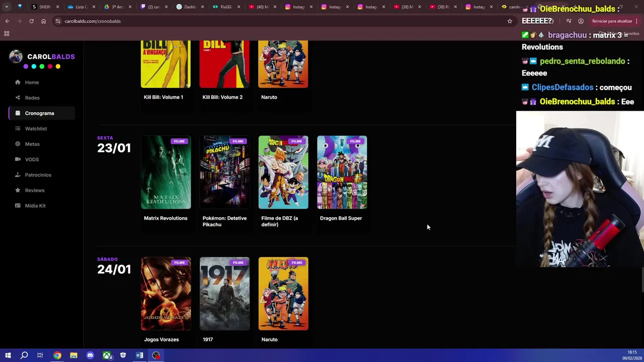Open the Xbox app from the taskbar
The height and width of the screenshot is (362, 644).
[107, 355]
